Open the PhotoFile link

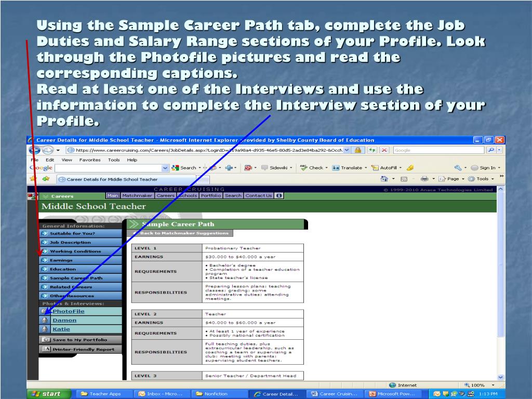(x=68, y=311)
